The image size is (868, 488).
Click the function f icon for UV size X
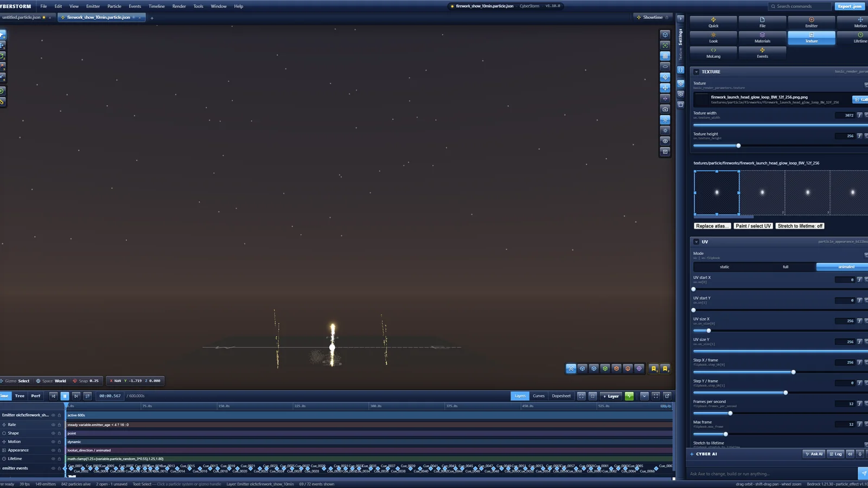[859, 320]
